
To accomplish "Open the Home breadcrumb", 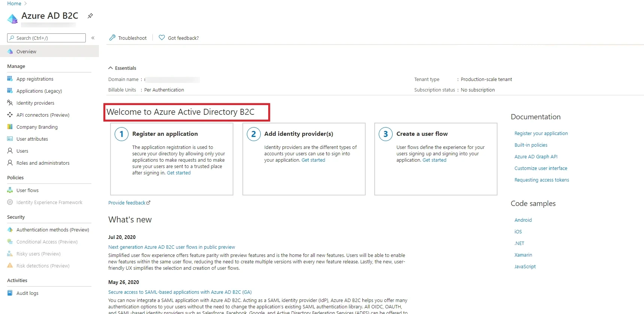I will coord(14,3).
